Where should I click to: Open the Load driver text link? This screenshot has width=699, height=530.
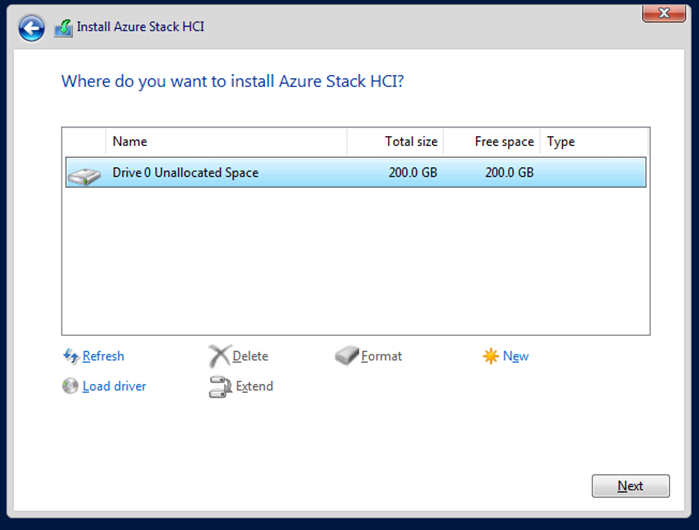(114, 386)
